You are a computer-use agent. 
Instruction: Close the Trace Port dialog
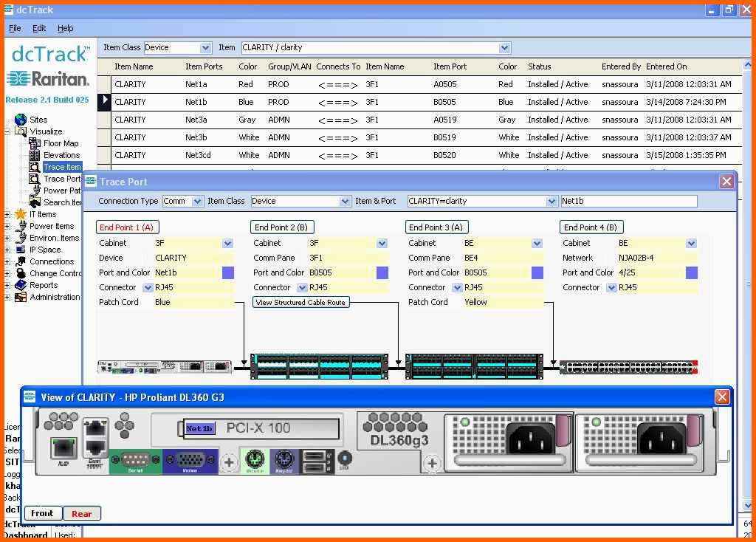click(x=726, y=182)
